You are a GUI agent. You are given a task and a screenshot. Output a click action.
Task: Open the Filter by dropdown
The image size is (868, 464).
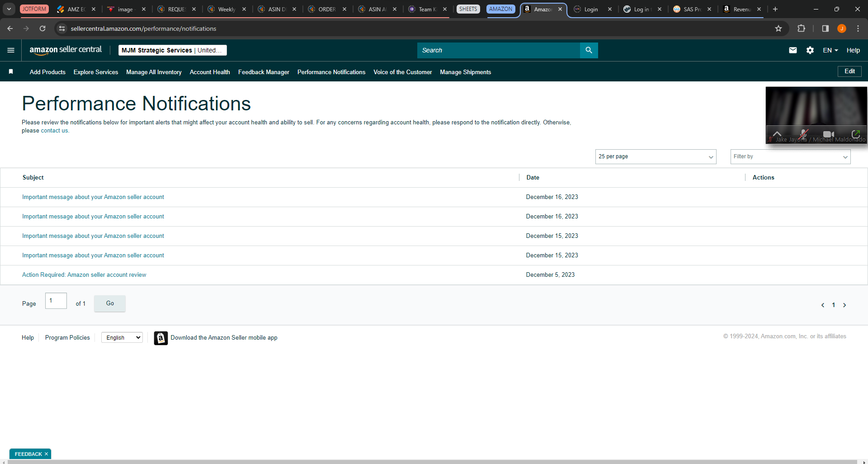pos(790,156)
